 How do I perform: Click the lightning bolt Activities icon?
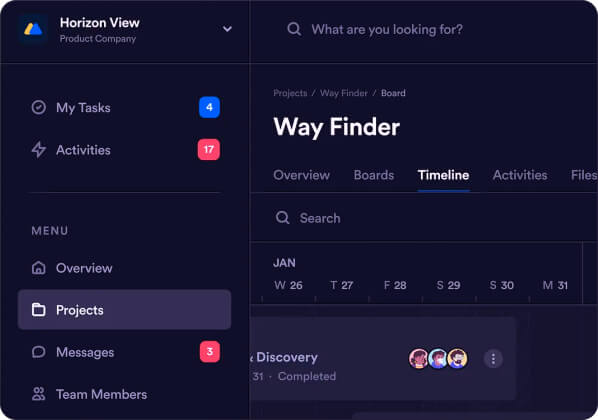39,150
